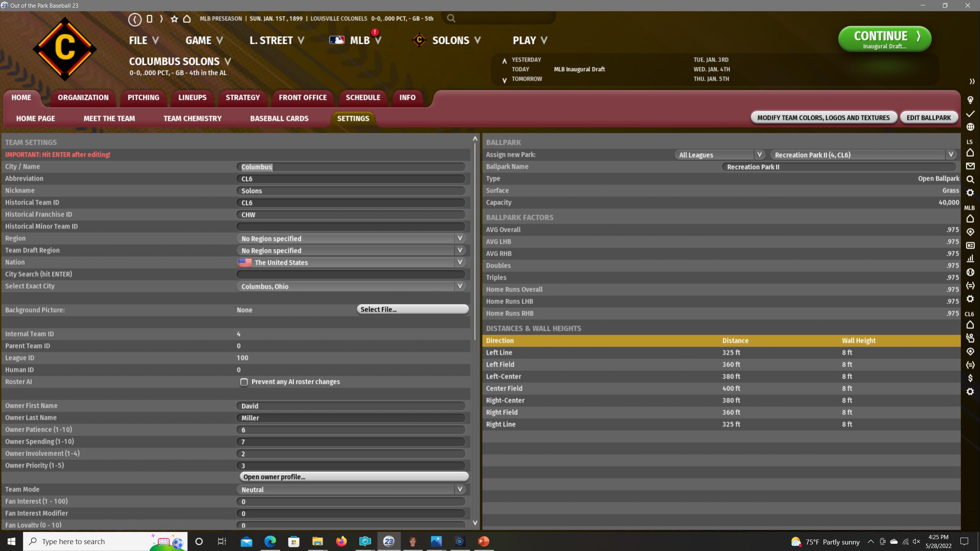Open Firefox from the Windows taskbar
Image resolution: width=980 pixels, height=551 pixels.
[x=341, y=541]
